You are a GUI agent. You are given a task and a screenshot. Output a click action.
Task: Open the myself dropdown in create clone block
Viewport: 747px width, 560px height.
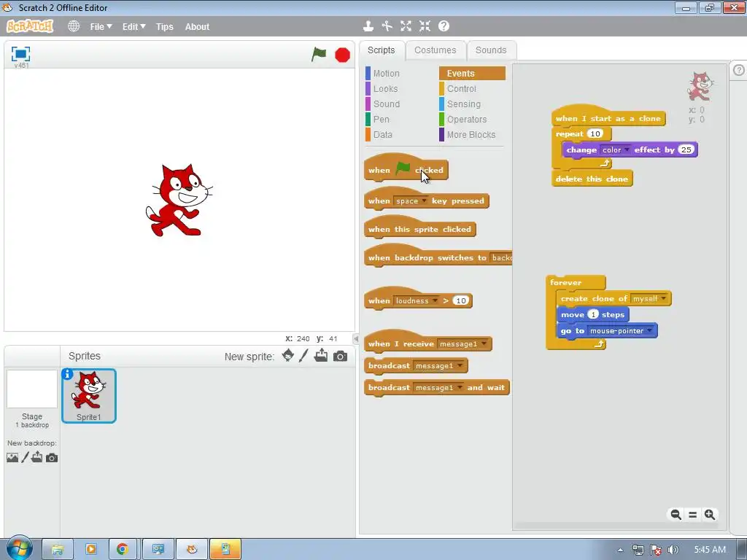[649, 298]
